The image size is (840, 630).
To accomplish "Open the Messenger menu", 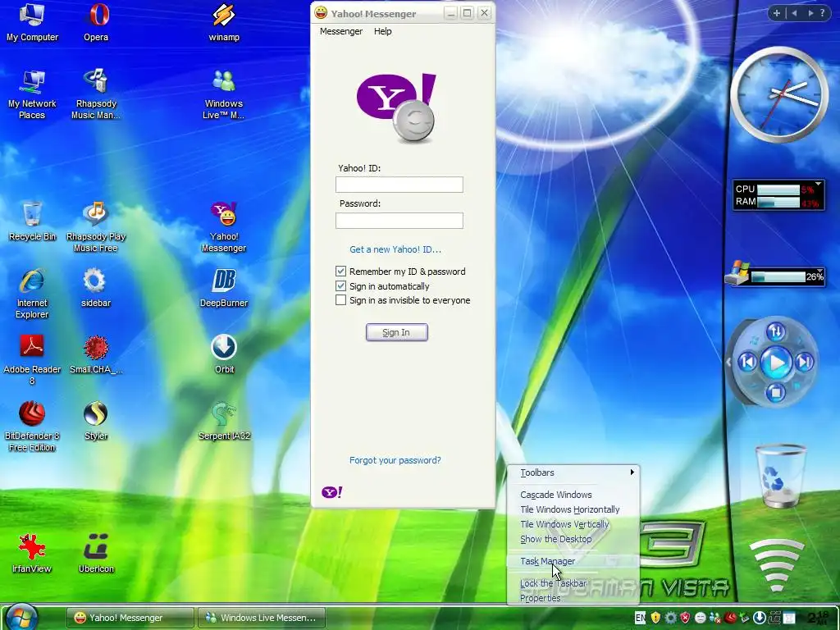I will click(341, 31).
